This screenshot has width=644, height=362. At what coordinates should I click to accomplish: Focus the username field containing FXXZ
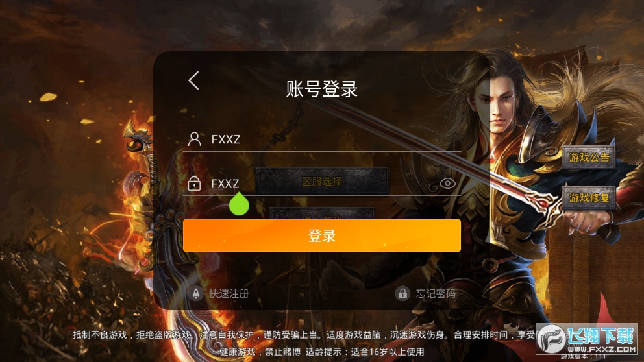[322, 139]
